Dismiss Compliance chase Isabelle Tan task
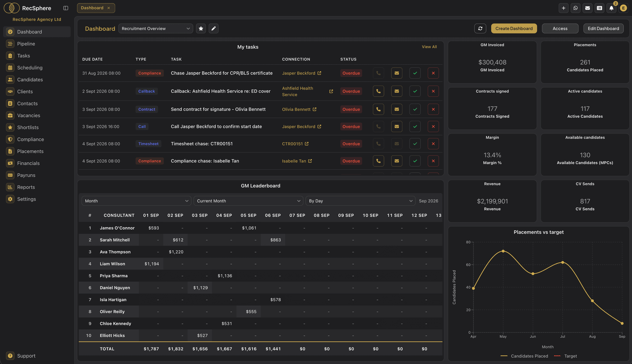Screen dimensions: 632x364 point(433,161)
